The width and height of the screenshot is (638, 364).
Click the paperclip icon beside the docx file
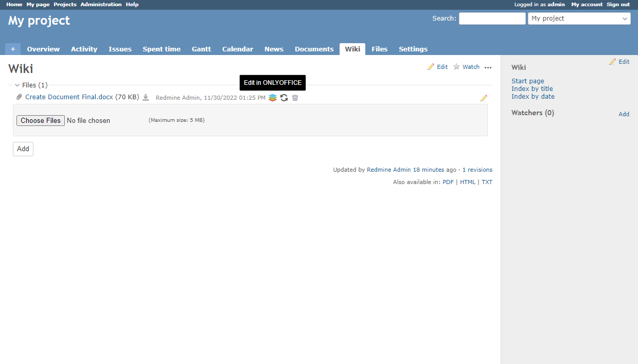[x=19, y=97]
